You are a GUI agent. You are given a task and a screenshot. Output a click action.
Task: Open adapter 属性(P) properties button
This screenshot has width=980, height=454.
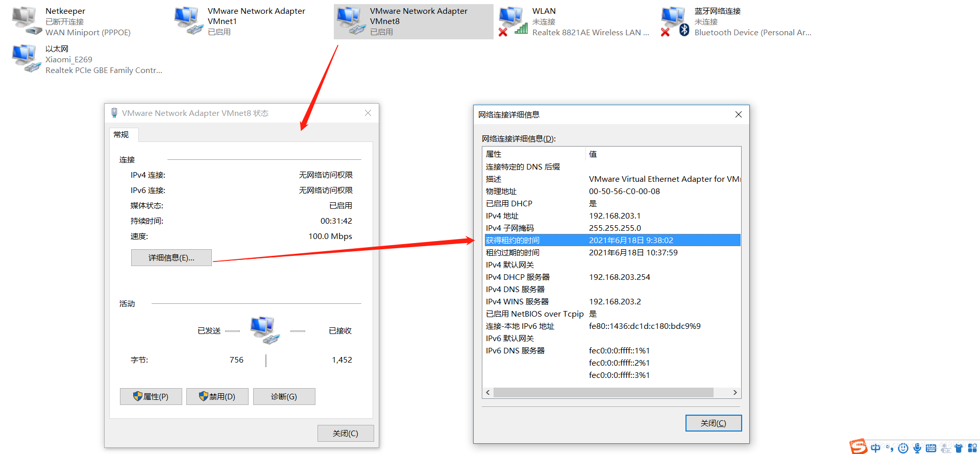point(151,397)
